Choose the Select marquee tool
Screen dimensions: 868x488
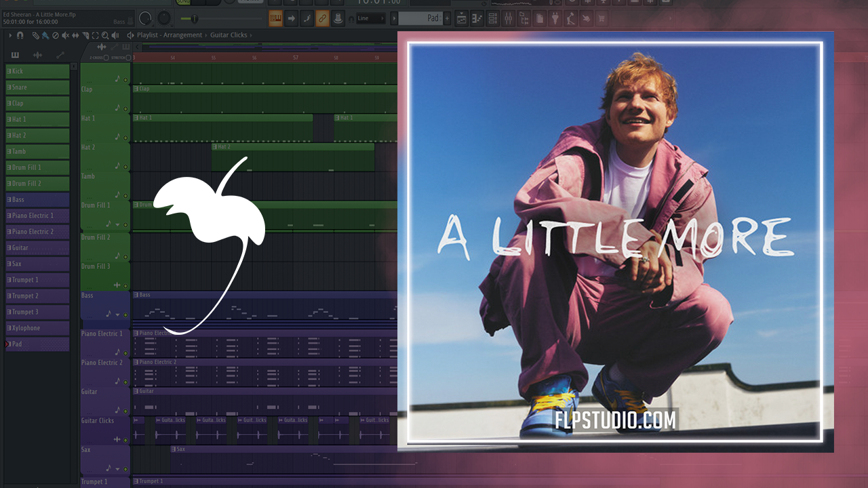(95, 35)
